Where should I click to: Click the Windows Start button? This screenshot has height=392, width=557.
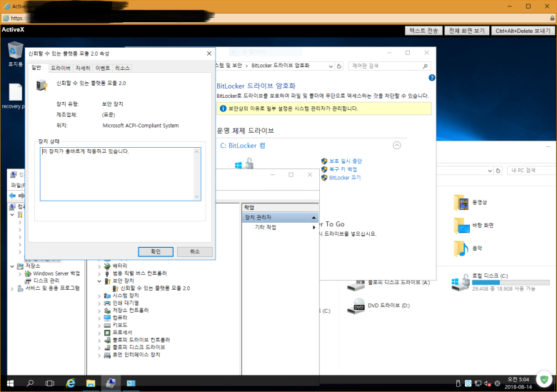[x=10, y=383]
